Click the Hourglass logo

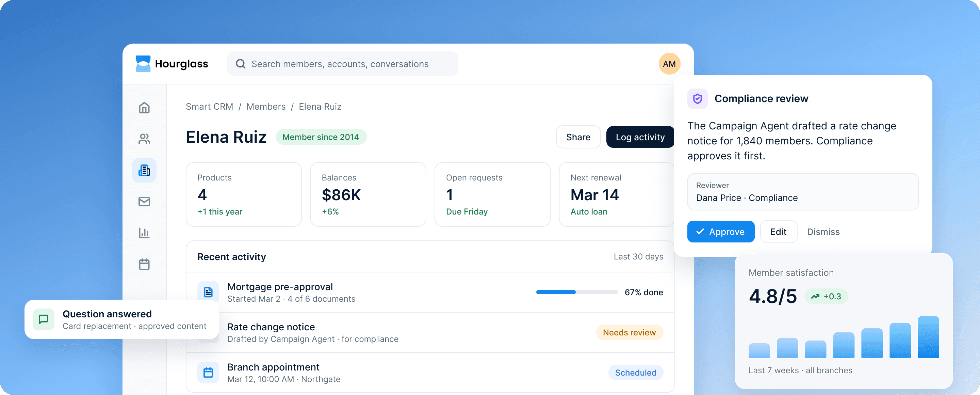[x=172, y=64]
